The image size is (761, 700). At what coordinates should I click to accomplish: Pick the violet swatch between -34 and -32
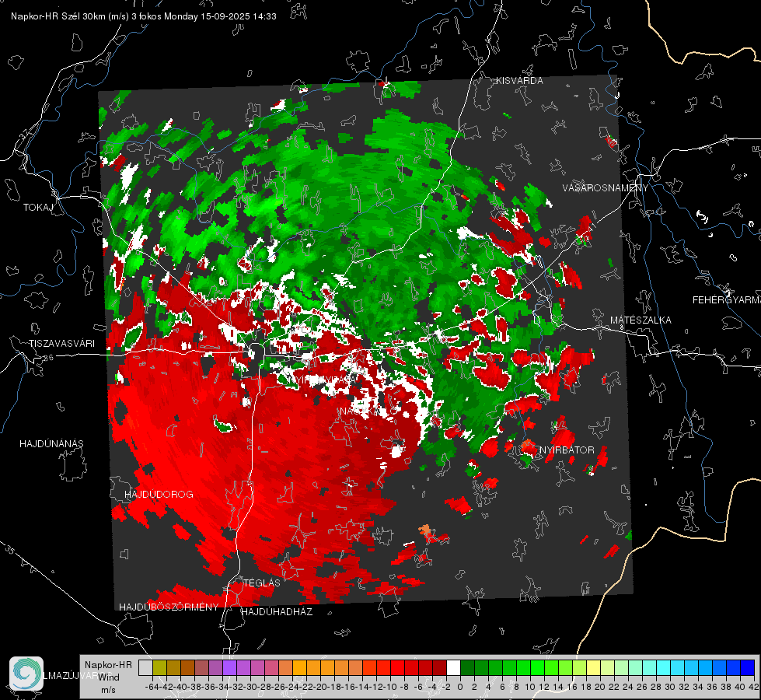[229, 668]
